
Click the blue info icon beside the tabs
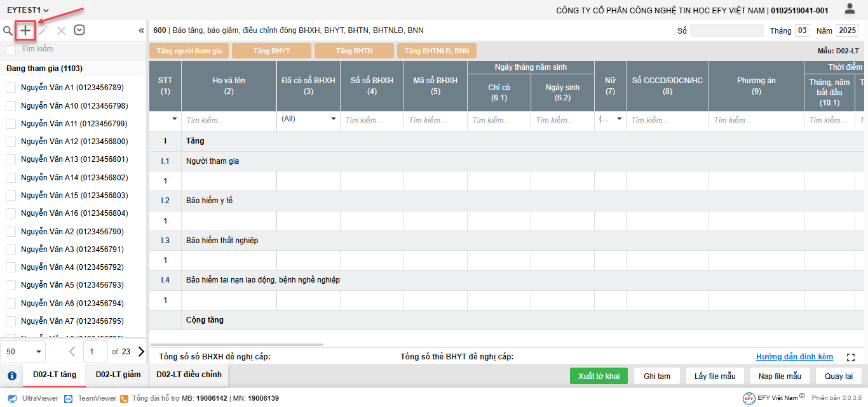tap(11, 375)
